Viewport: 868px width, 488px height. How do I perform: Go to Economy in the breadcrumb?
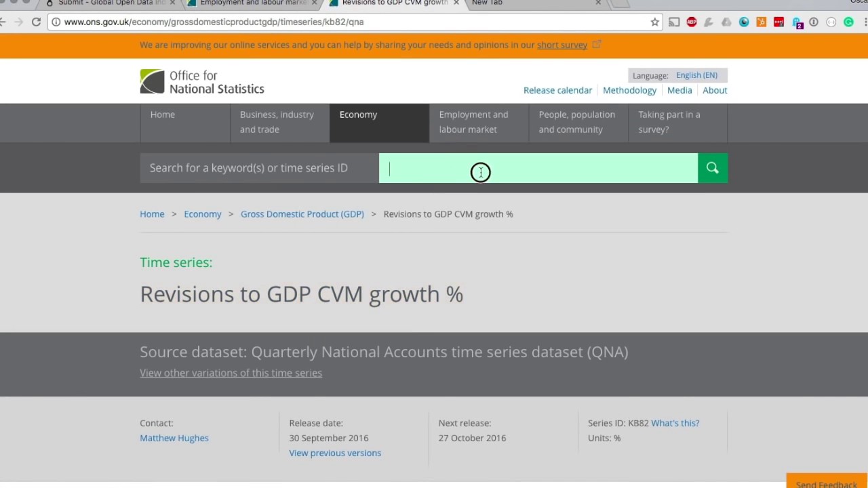(203, 214)
